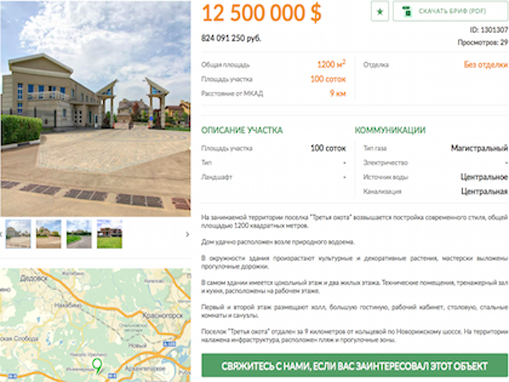
Task: Click the PDF document icon in download button
Action: tap(406, 11)
